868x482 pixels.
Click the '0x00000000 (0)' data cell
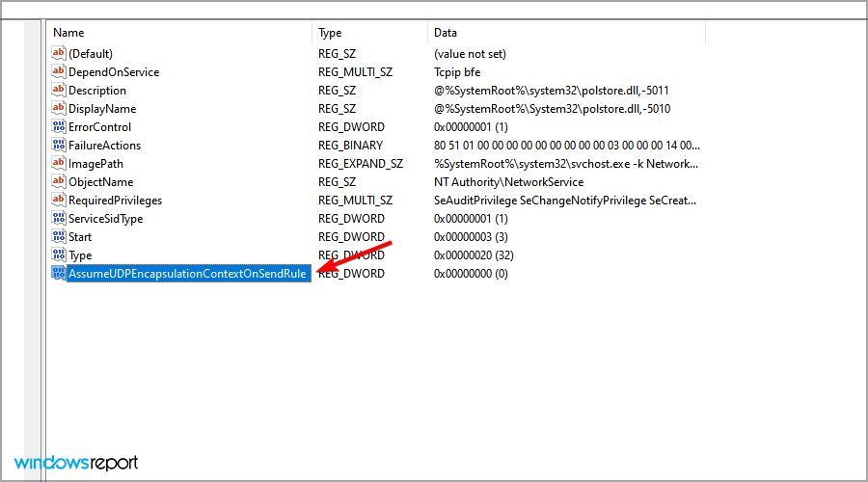(471, 274)
